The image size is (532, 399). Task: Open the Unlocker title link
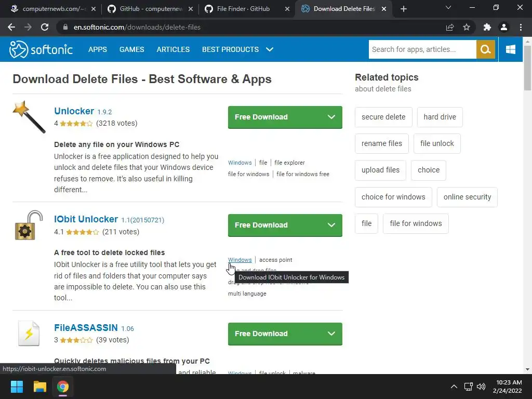(74, 111)
